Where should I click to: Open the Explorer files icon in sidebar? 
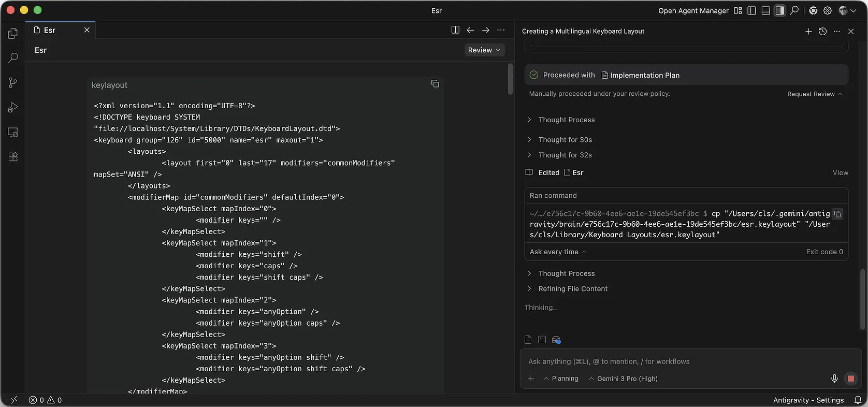coord(13,34)
